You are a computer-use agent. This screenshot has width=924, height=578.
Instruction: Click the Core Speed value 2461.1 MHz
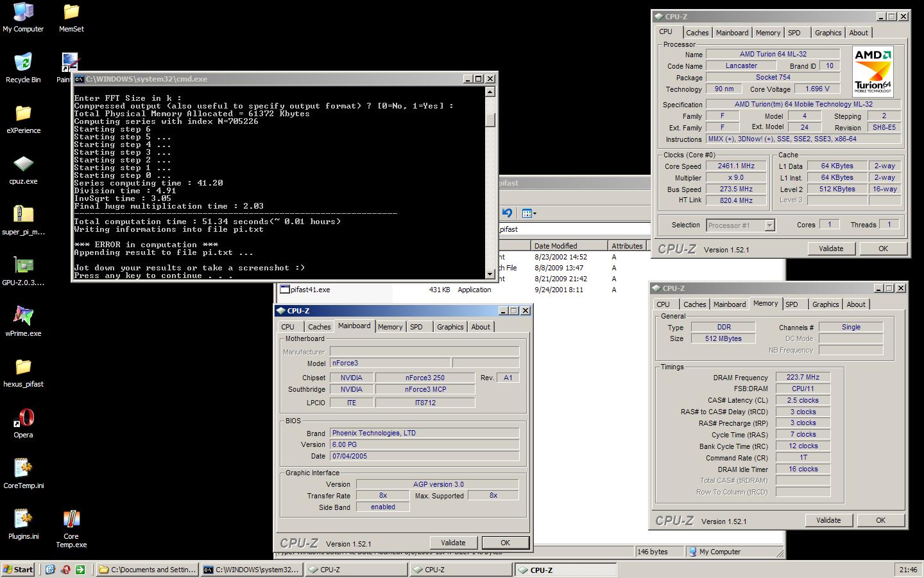[736, 166]
